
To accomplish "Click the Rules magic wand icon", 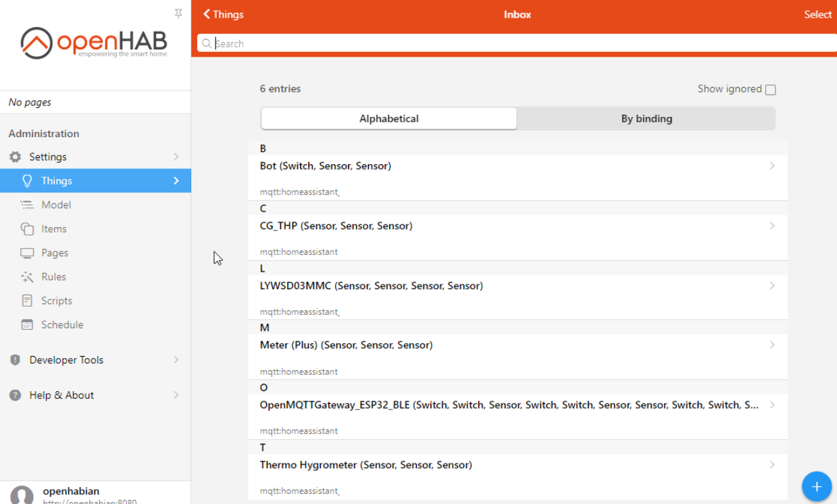I will [27, 277].
